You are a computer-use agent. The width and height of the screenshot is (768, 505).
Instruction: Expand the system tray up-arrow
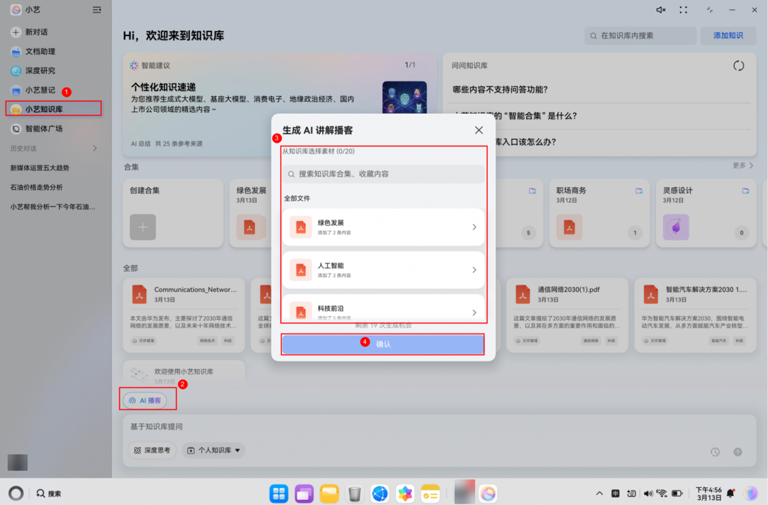[x=599, y=493]
